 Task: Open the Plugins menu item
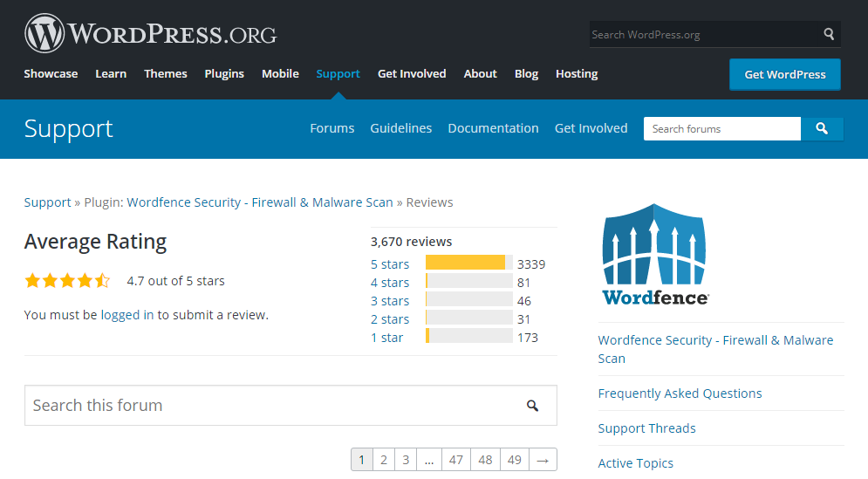(224, 74)
